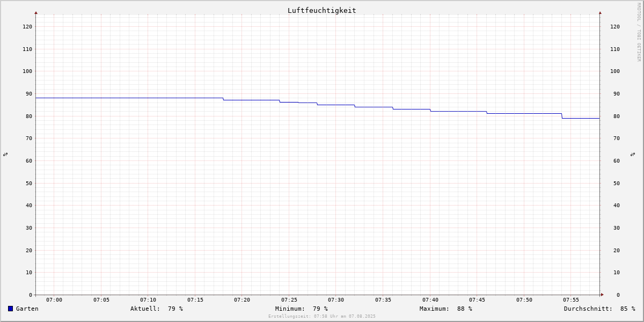Select the 'Durchschnitt: 85 %' statistic
Viewport: 644px width, 322px height.
point(599,309)
